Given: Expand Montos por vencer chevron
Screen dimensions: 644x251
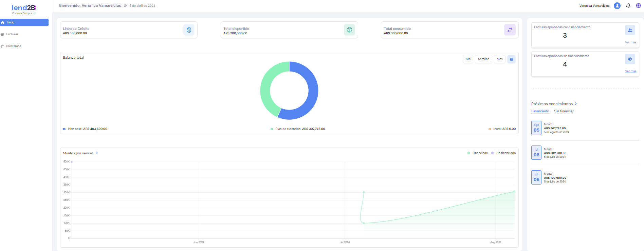Looking at the screenshot, I should pos(97,153).
